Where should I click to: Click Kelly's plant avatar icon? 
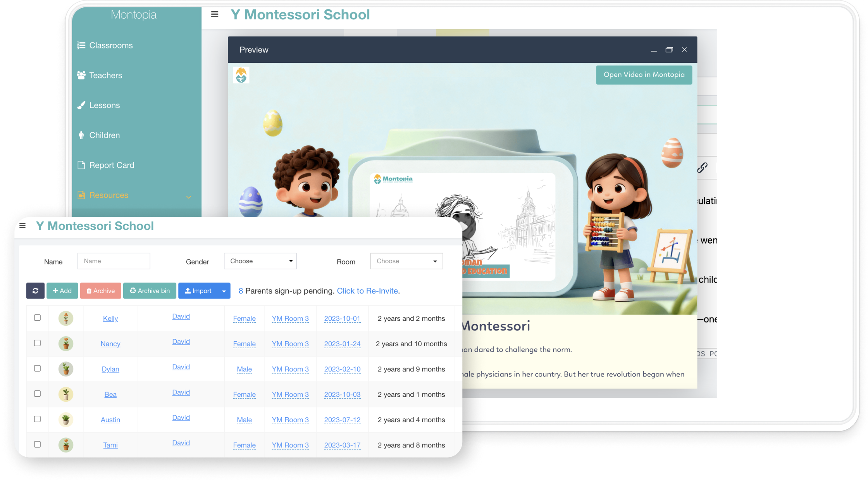66,318
